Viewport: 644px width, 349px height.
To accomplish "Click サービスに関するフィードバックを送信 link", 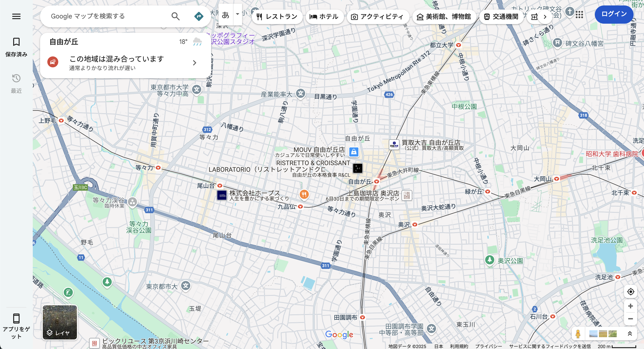I will pos(550,346).
